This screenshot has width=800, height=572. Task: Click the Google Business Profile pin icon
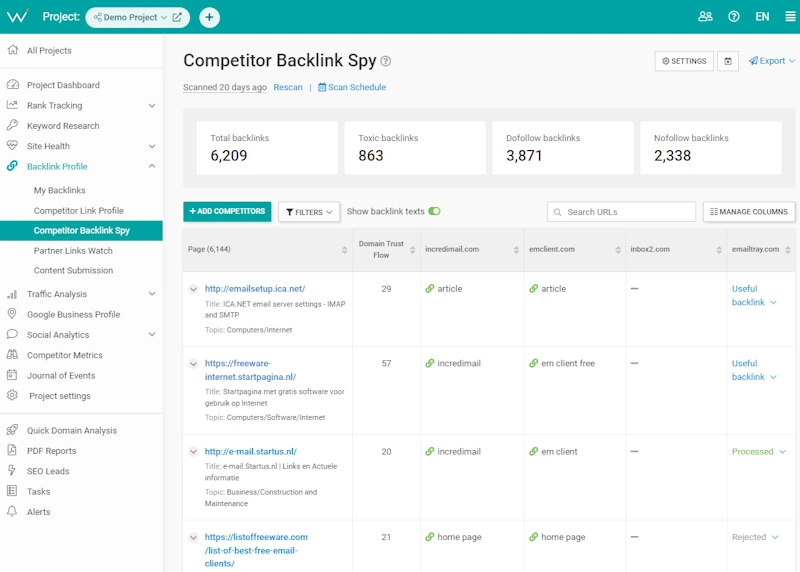[x=12, y=314]
